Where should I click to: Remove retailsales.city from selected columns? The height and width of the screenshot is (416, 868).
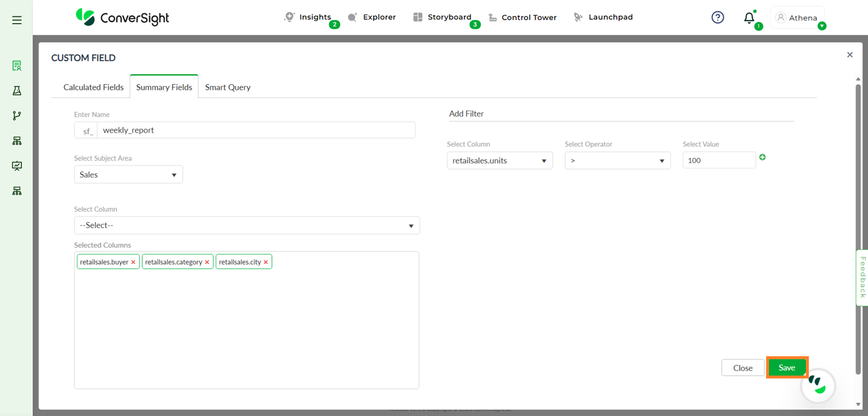(x=266, y=262)
